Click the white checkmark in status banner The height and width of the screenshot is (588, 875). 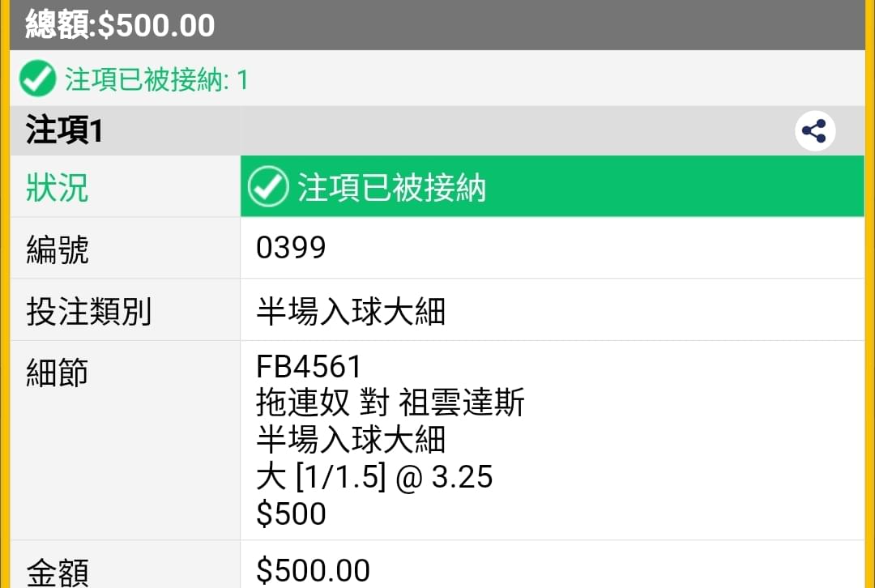pos(268,186)
